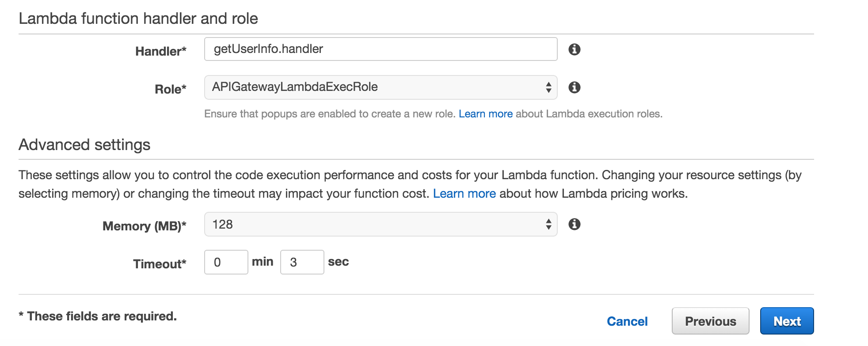This screenshot has width=868, height=346.
Task: Click the Advanced settings heading
Action: coord(84,145)
